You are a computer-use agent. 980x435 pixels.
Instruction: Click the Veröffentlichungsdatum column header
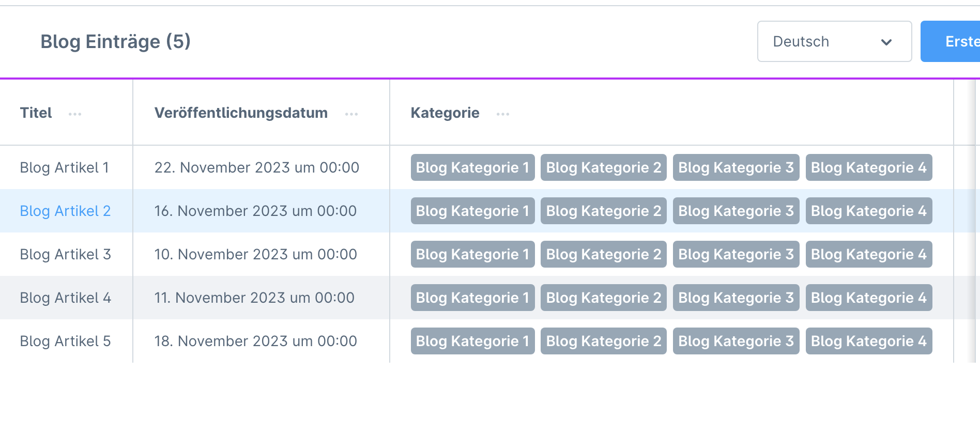click(x=241, y=113)
